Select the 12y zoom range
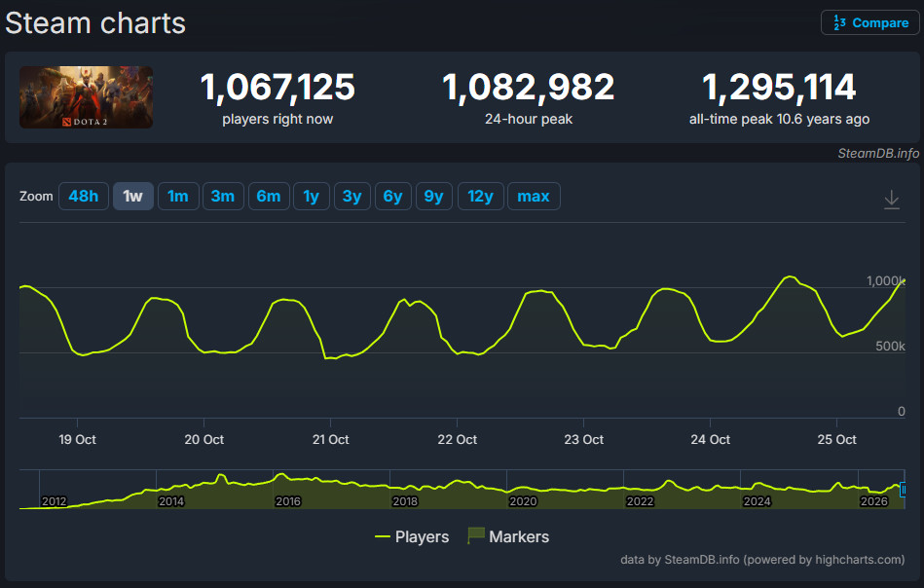This screenshot has width=924, height=588. click(x=480, y=197)
